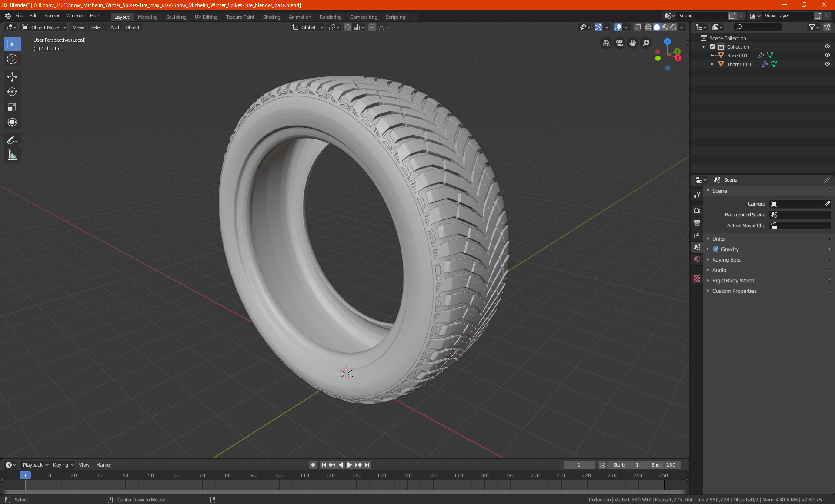Open Active Tool and Workspace settings tab
The height and width of the screenshot is (504, 835).
coord(697,195)
